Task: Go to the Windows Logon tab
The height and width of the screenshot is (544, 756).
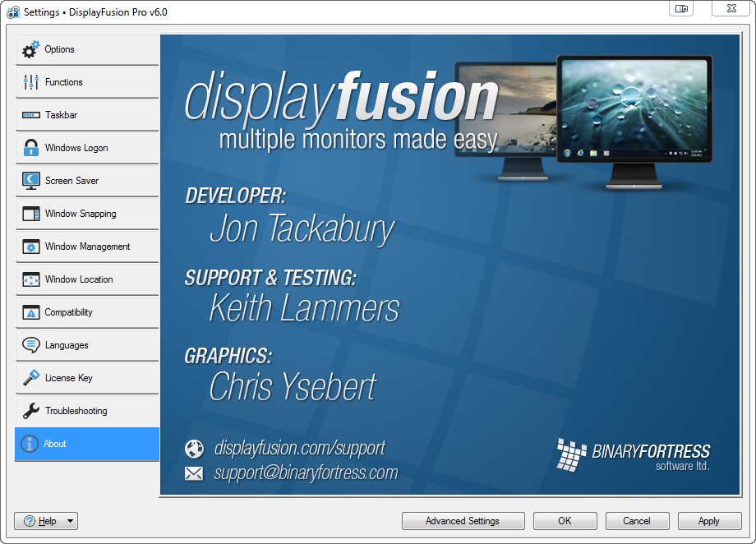Action: (x=87, y=148)
